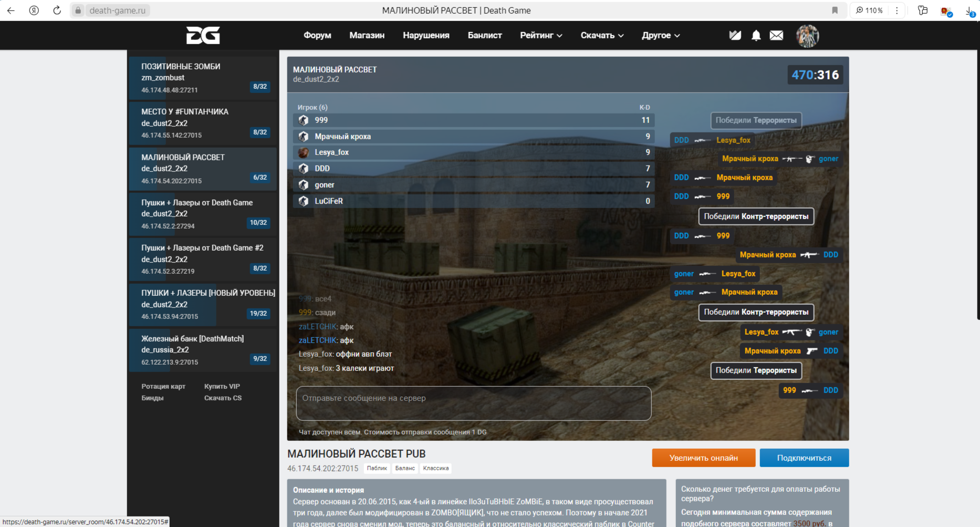Expand the Рейтинг dropdown menu
Viewport: 980px width, 527px height.
point(541,35)
